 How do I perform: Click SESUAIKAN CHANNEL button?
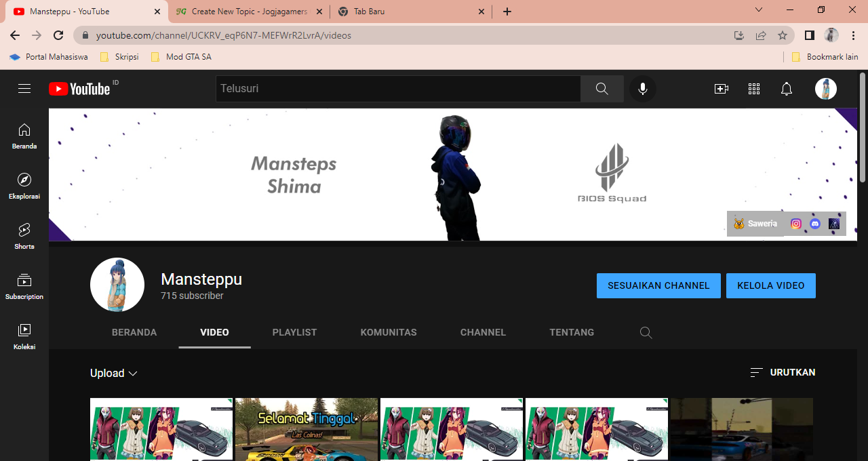(658, 286)
